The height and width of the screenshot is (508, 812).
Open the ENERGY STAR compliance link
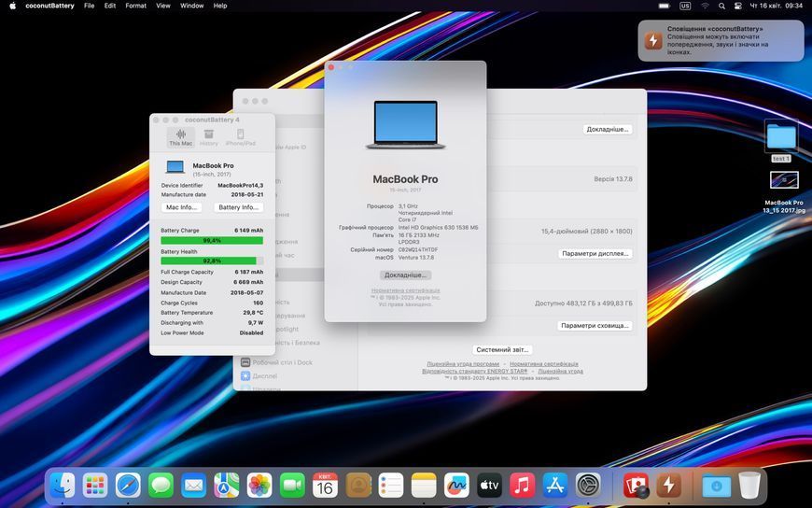475,371
